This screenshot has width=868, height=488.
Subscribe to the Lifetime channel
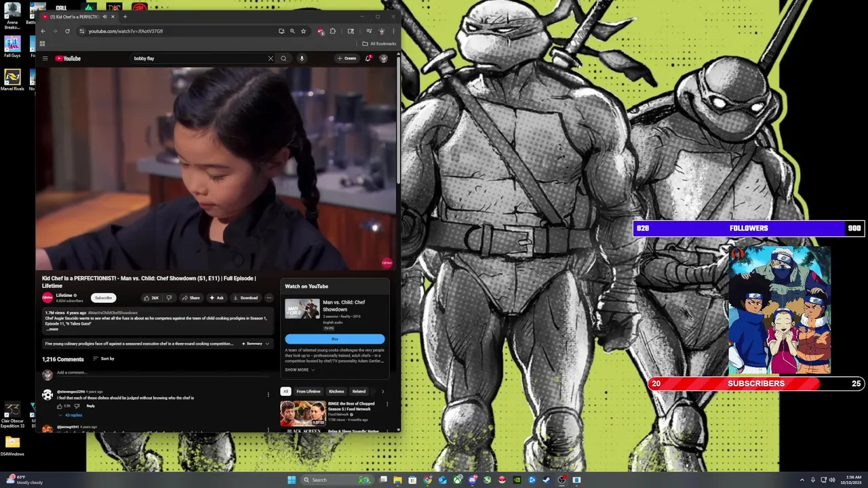click(103, 298)
